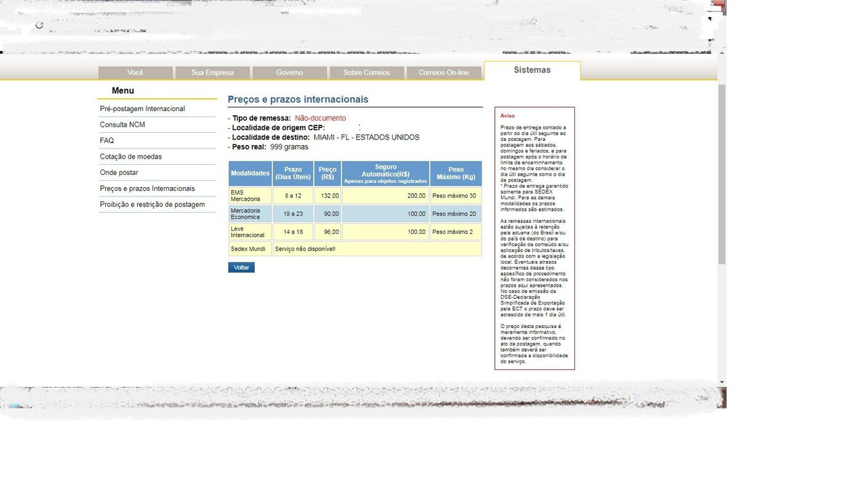868x488 pixels.
Task: Select the Leve Internacional row label
Action: click(250, 232)
